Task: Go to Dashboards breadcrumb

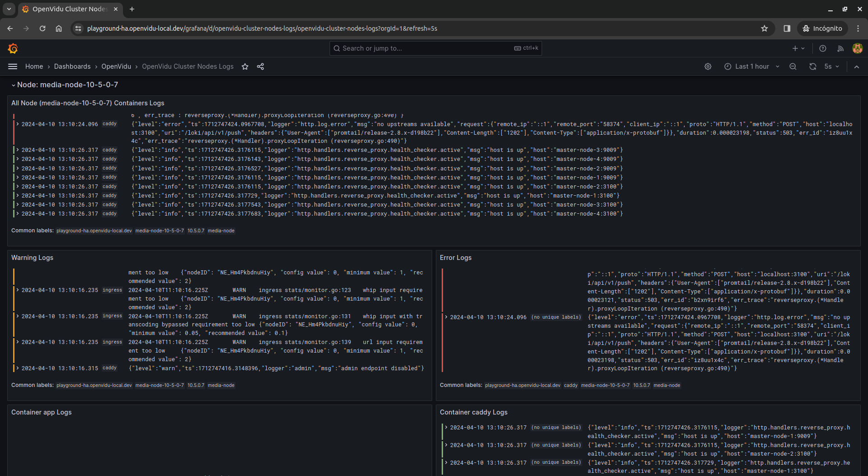Action: pos(72,66)
